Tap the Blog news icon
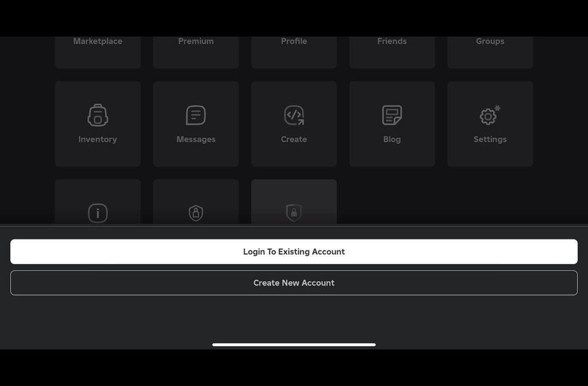Viewport: 588px width, 386px height. pos(392,114)
